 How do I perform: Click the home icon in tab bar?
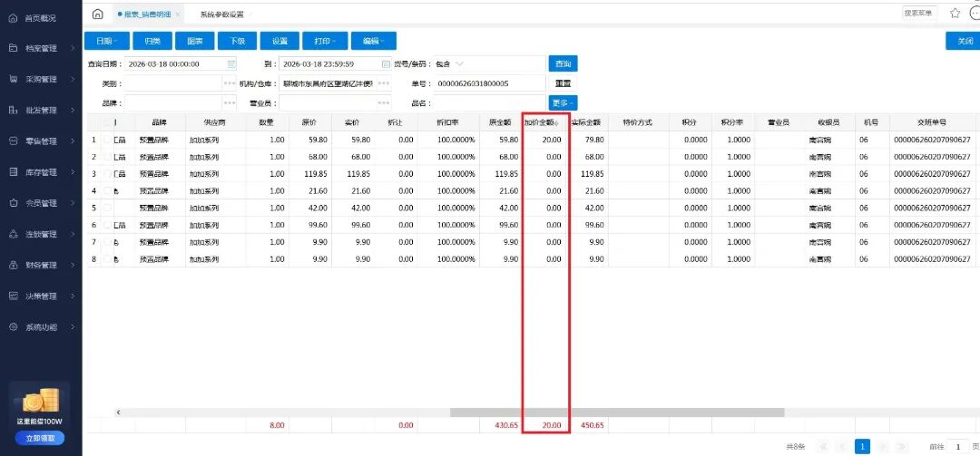point(98,15)
